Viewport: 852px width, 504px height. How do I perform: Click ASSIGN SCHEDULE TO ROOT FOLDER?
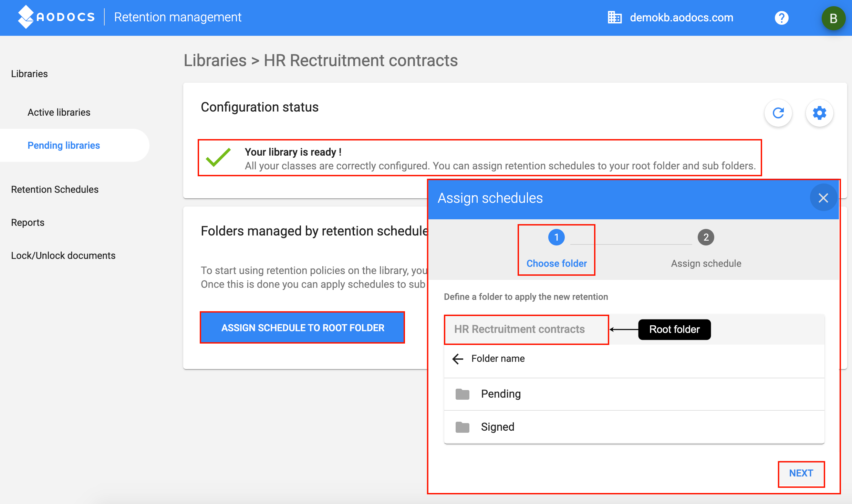(302, 327)
